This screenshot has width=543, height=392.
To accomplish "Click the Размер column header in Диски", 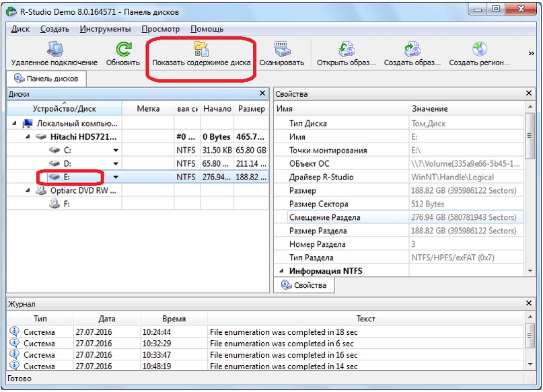I will point(252,108).
